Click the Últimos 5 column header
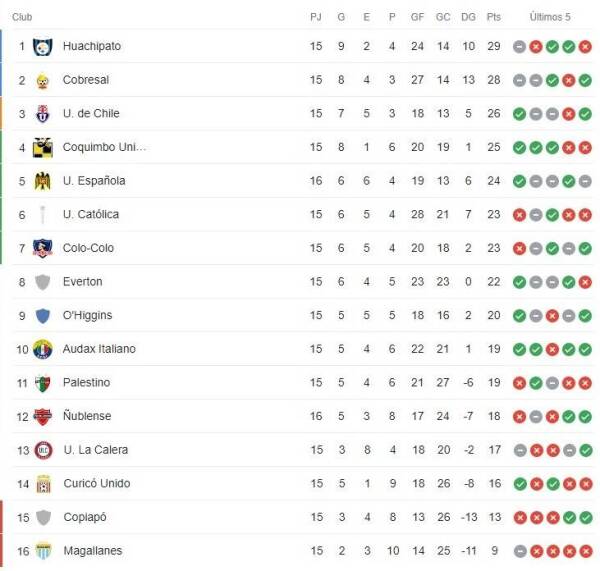The image size is (600, 571). click(550, 17)
